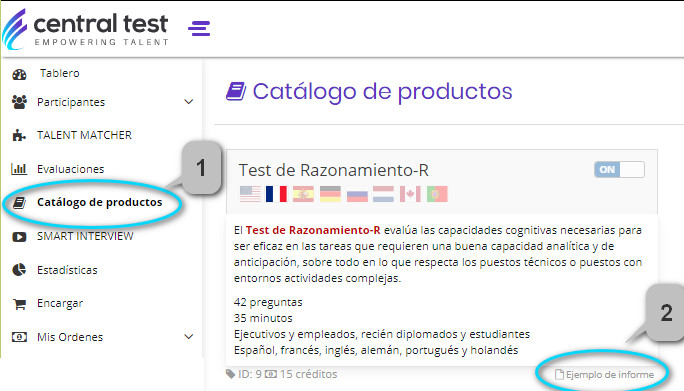Screen dimensions: 684x391
Task: Select the Spanish flag language
Action: [x=303, y=194]
